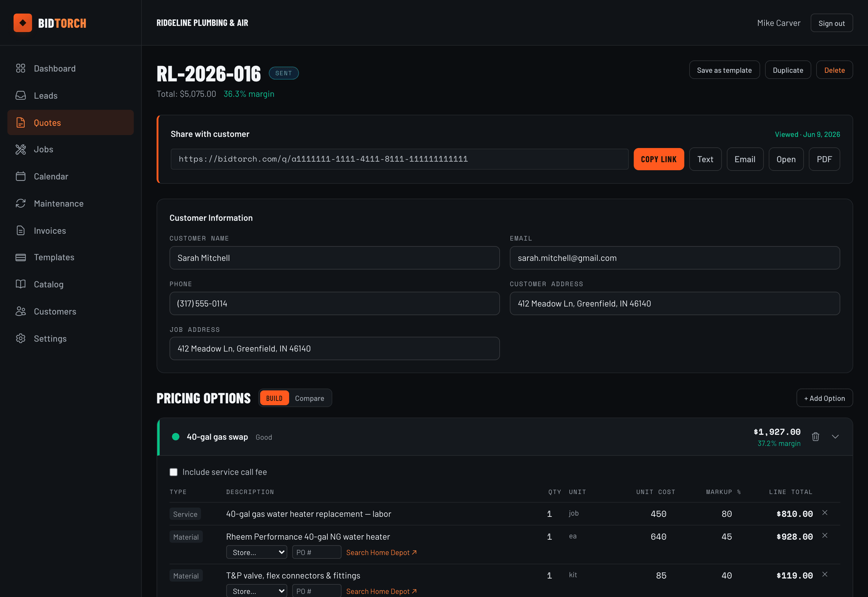868x597 pixels.
Task: Download the quote with PDF button
Action: pos(824,159)
